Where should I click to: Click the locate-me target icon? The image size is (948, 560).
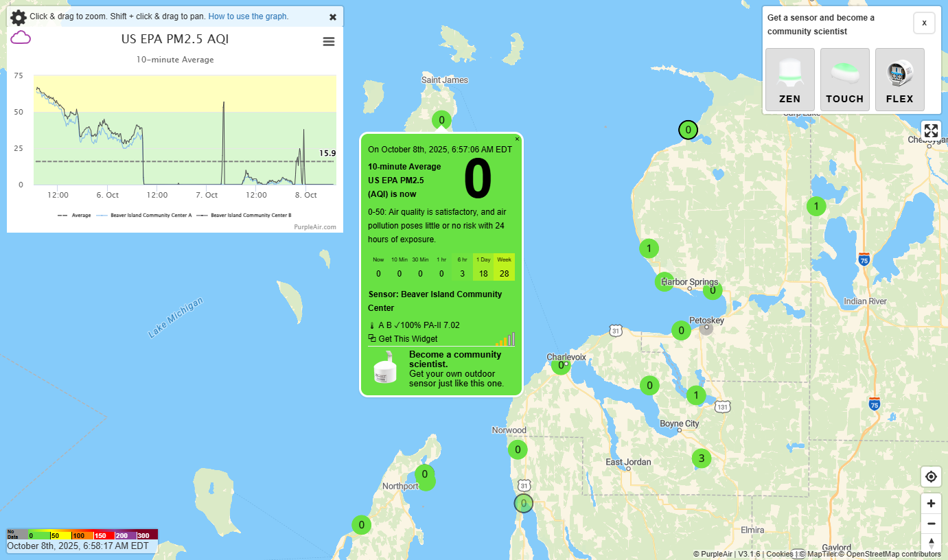click(931, 476)
